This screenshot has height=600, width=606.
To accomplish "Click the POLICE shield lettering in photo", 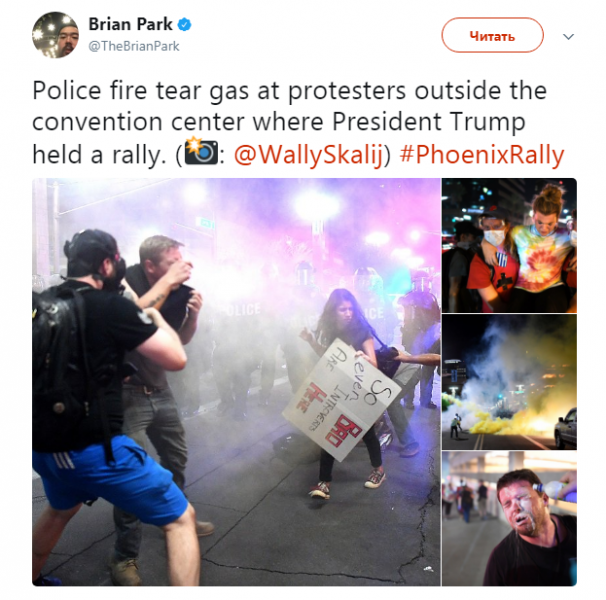I will click(242, 310).
